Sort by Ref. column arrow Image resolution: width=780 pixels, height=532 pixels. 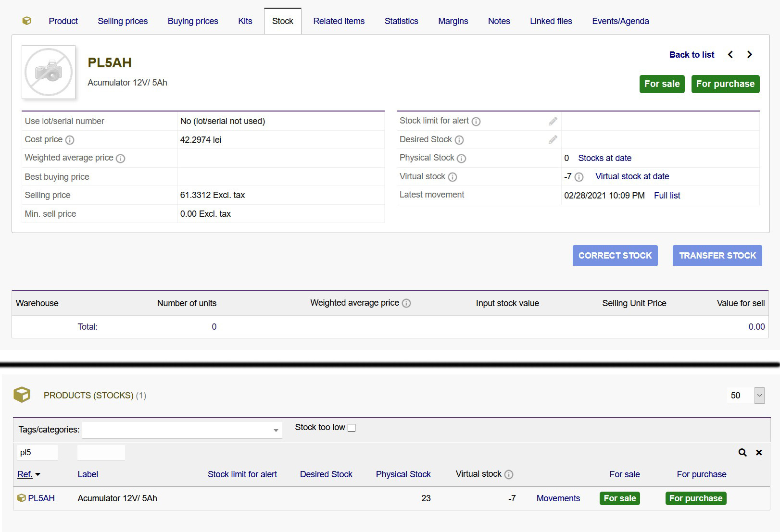tap(38, 475)
